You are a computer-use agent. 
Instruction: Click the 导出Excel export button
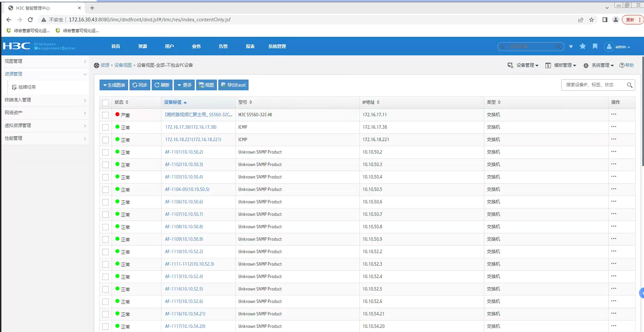(x=233, y=85)
